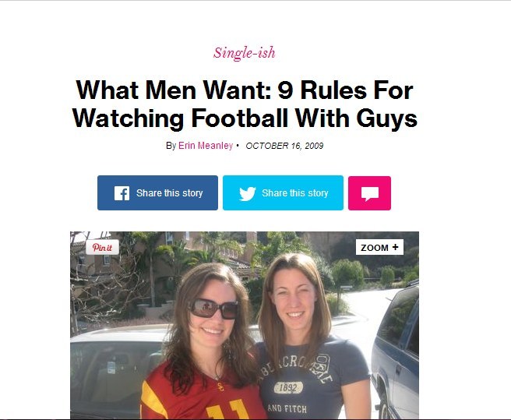
Task: Click the blue SUV in the photo
Action: 396,351
